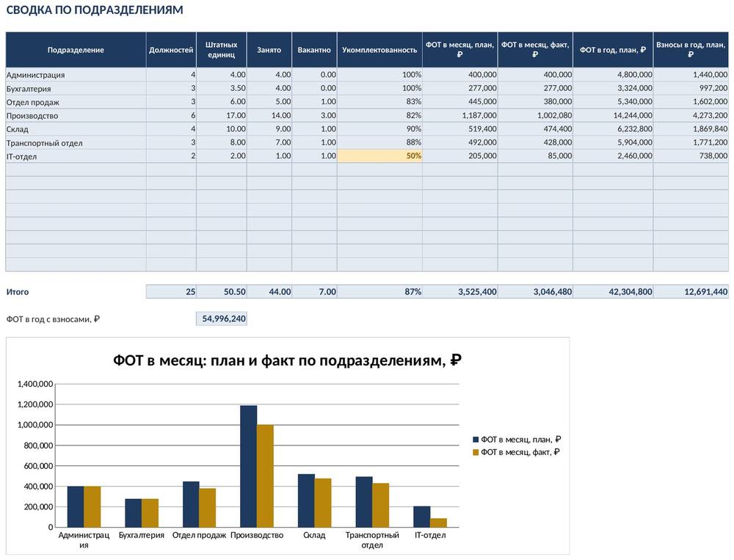Select legend label 'ФОТ в месяц, план, ₽'
Viewport: 734px width, 560px height.
click(x=520, y=440)
